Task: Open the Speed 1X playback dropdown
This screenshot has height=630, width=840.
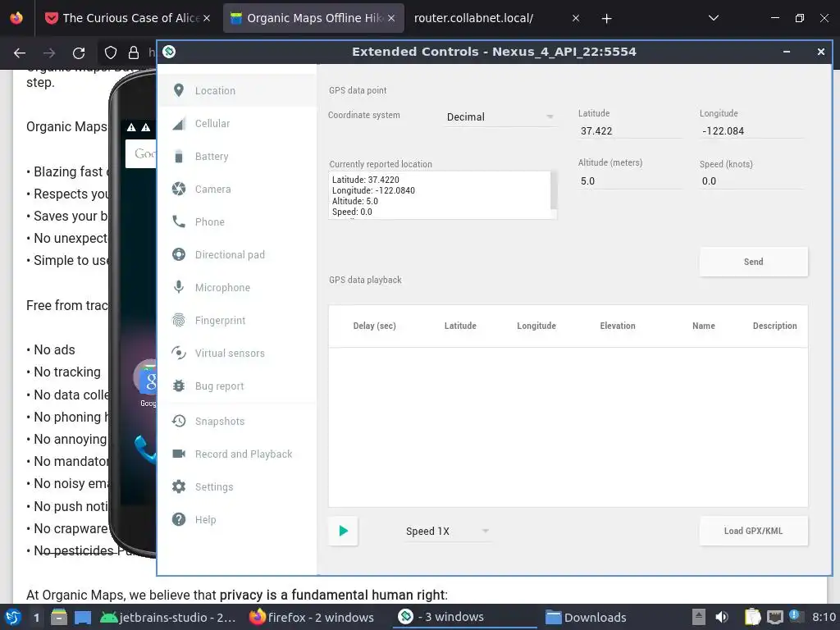Action: click(447, 531)
